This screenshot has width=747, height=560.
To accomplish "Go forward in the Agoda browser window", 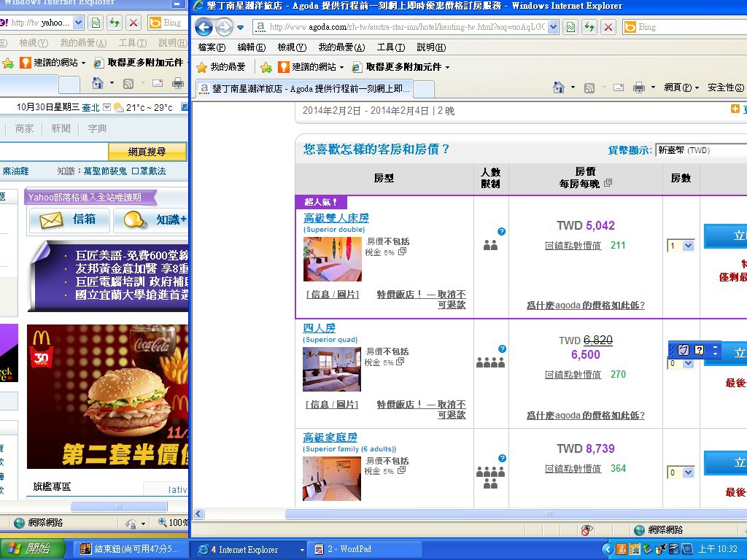I will click(x=224, y=27).
